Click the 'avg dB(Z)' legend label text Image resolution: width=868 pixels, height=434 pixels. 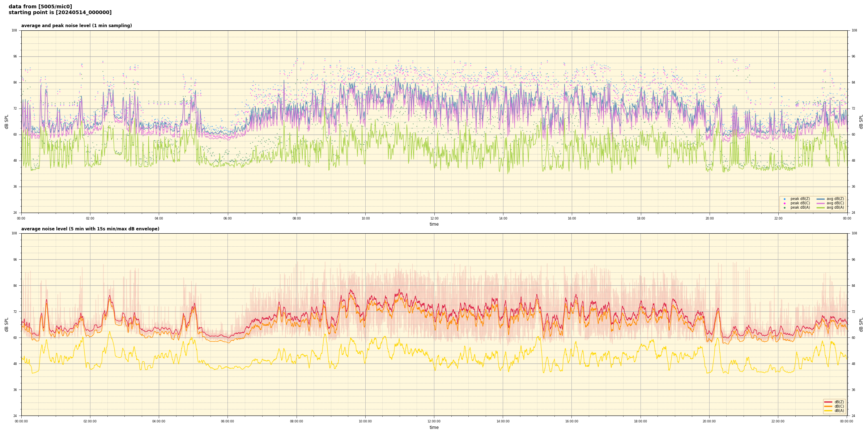(x=835, y=199)
